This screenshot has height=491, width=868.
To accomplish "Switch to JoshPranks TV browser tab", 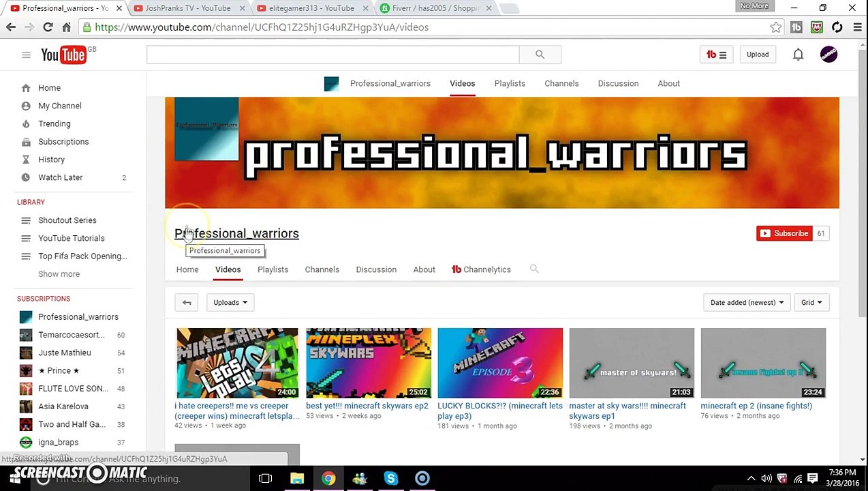I will 187,8.
